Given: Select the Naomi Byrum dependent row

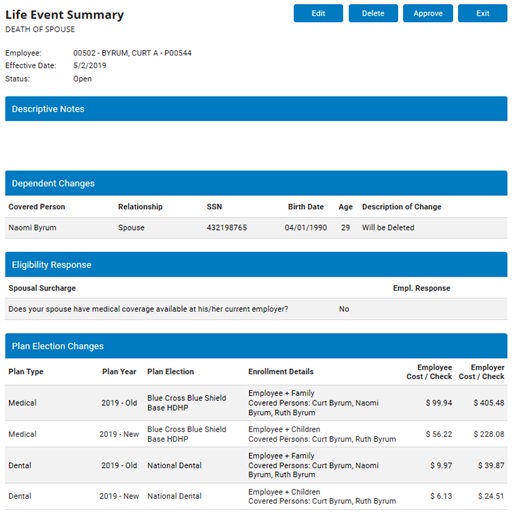Looking at the screenshot, I should click(x=256, y=228).
